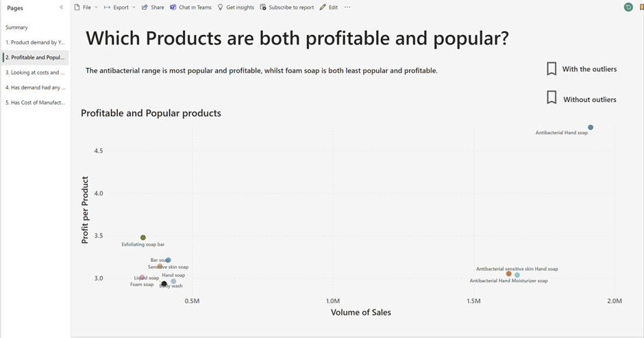Open Chat in Teams
The height and width of the screenshot is (338, 644).
point(190,8)
